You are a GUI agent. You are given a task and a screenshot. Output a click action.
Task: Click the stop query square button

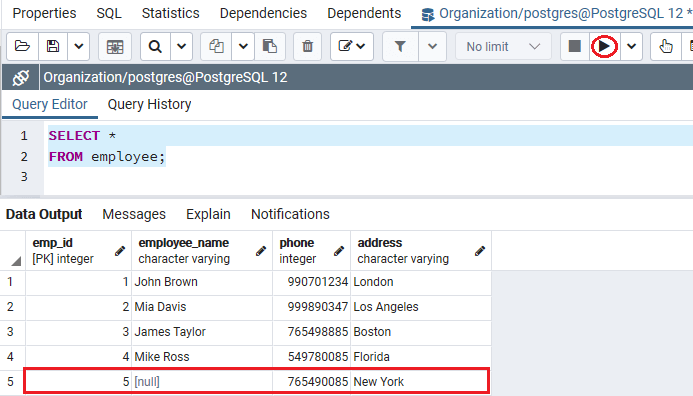(575, 46)
